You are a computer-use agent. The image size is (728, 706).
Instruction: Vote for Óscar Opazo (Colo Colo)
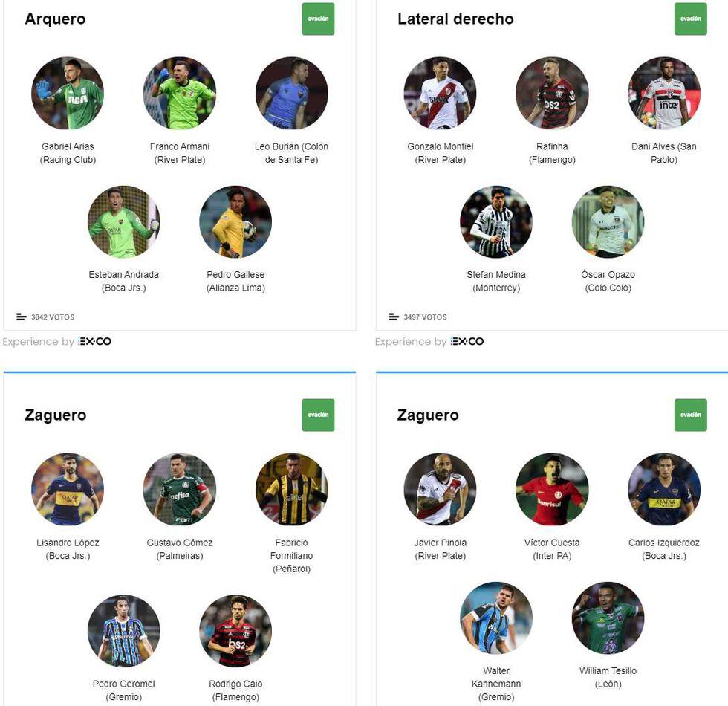(x=608, y=222)
